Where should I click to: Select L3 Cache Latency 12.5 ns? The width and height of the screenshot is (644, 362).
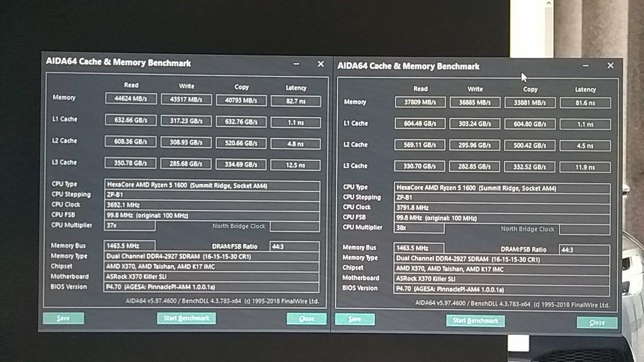296,165
